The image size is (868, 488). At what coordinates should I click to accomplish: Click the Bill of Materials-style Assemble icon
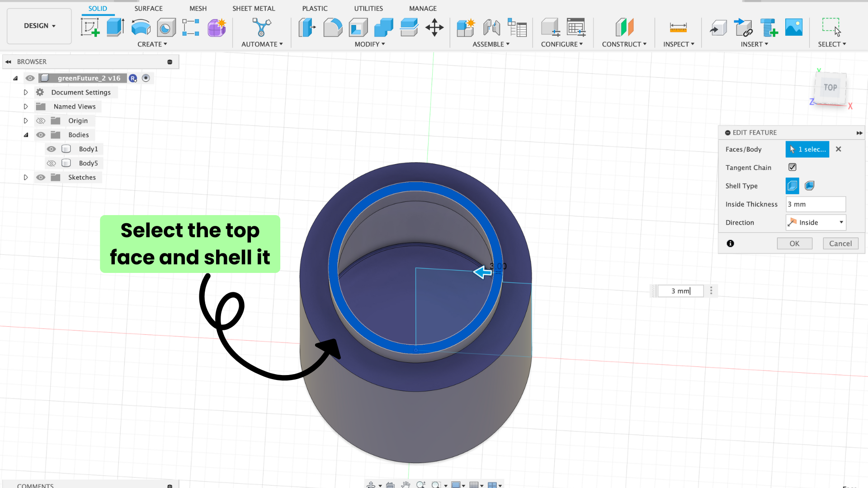click(517, 28)
